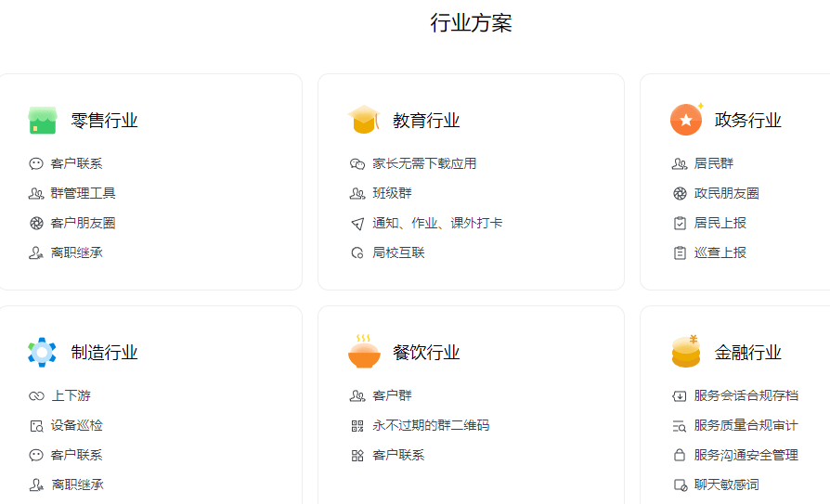
Task: Click the 餐饮行业 card heading
Action: (x=426, y=353)
